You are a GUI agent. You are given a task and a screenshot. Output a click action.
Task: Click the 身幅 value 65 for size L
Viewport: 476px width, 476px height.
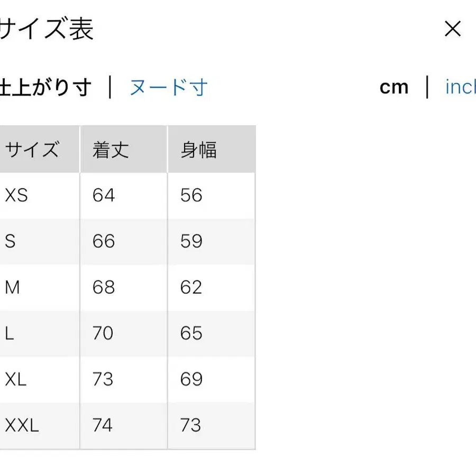[x=191, y=333]
